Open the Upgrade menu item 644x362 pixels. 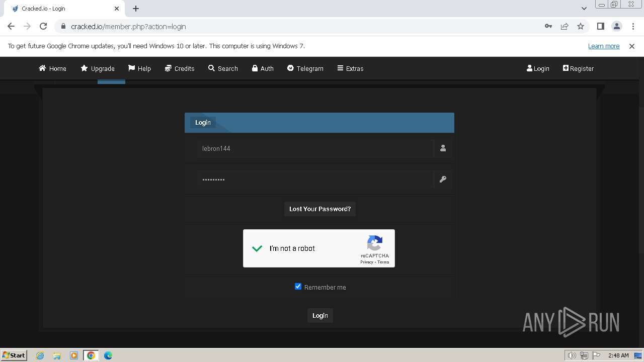click(x=98, y=68)
